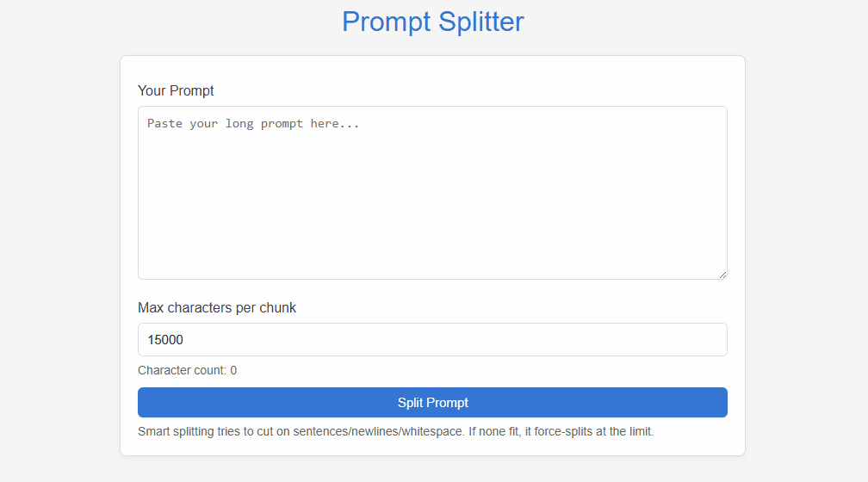Click the "Paste your long prompt here..." placeholder

pos(253,124)
